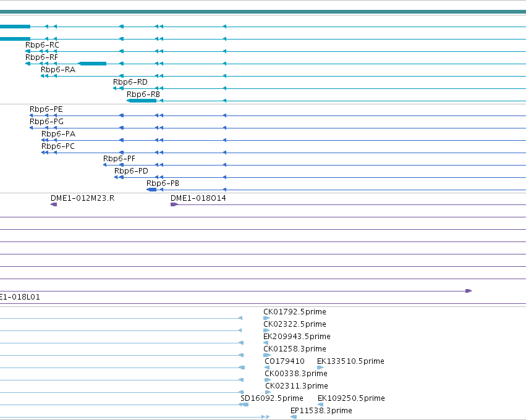Open the Rbp6-PC protein label
Viewport: 526px width, 420px height.
[x=58, y=146]
